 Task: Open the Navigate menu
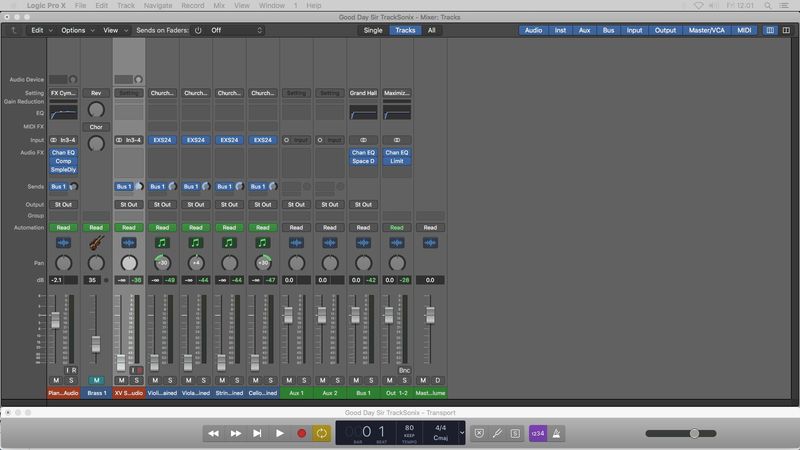[158, 6]
